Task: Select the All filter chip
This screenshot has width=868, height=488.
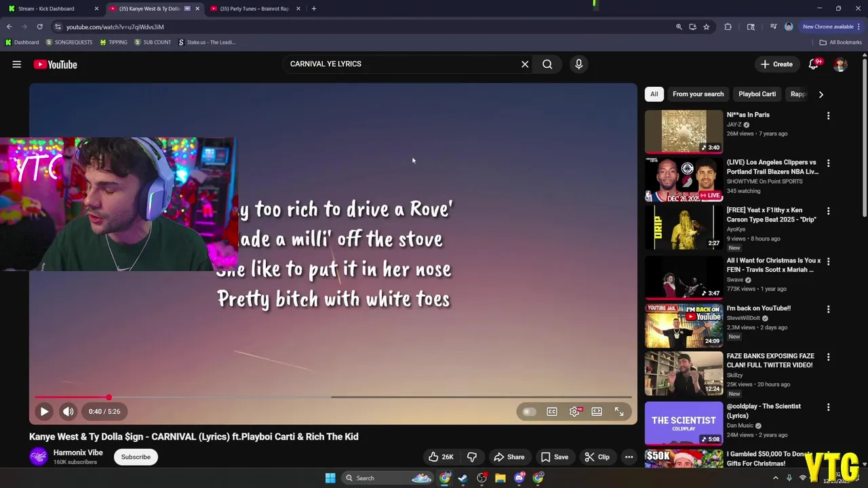Action: tap(654, 94)
